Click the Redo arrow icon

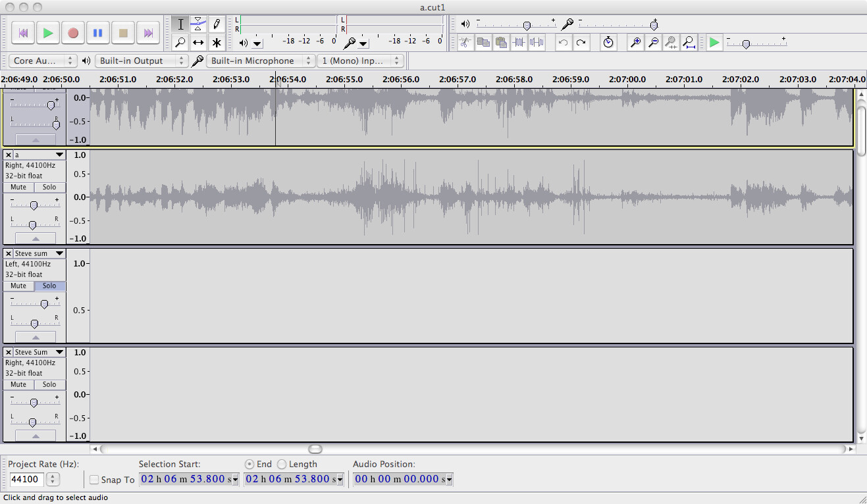pyautogui.click(x=581, y=43)
